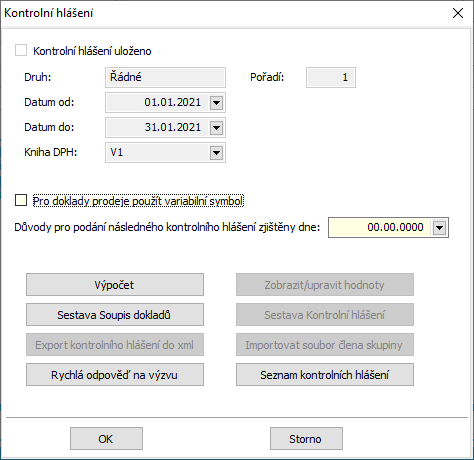Click the 'Druh:' label text
The height and width of the screenshot is (460, 474).
(x=38, y=77)
